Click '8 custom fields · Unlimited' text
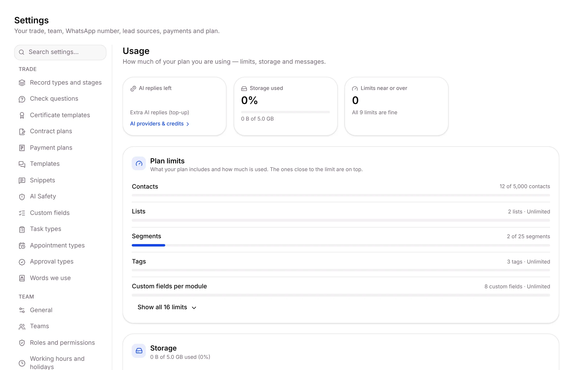This screenshot has height=370, width=588. 517,287
